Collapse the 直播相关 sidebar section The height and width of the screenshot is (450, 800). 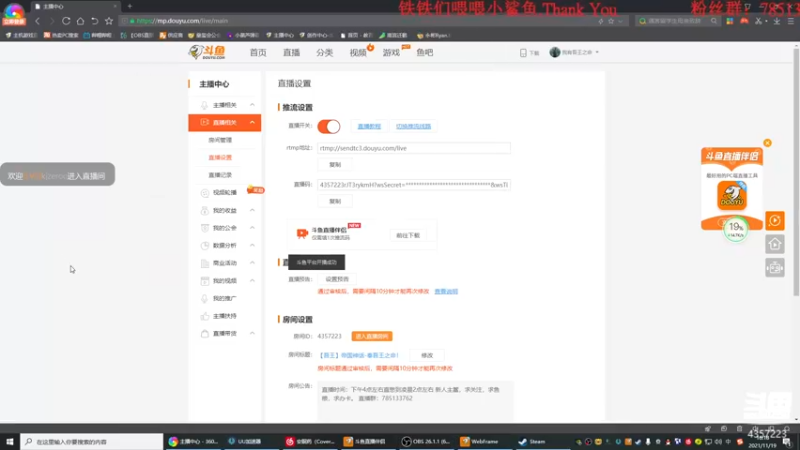click(253, 122)
